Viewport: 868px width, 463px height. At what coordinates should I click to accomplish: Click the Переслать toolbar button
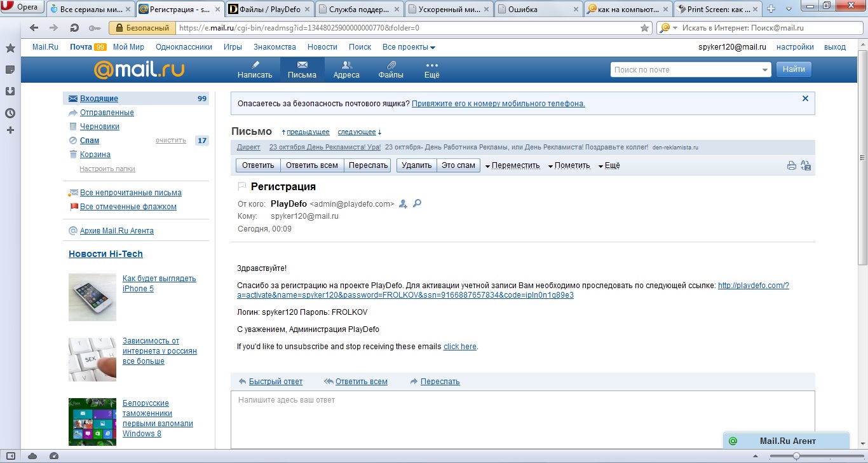pyautogui.click(x=369, y=165)
